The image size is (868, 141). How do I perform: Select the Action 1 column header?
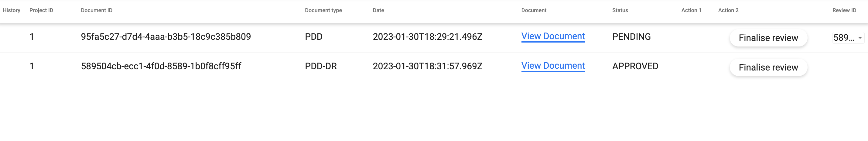(x=691, y=10)
